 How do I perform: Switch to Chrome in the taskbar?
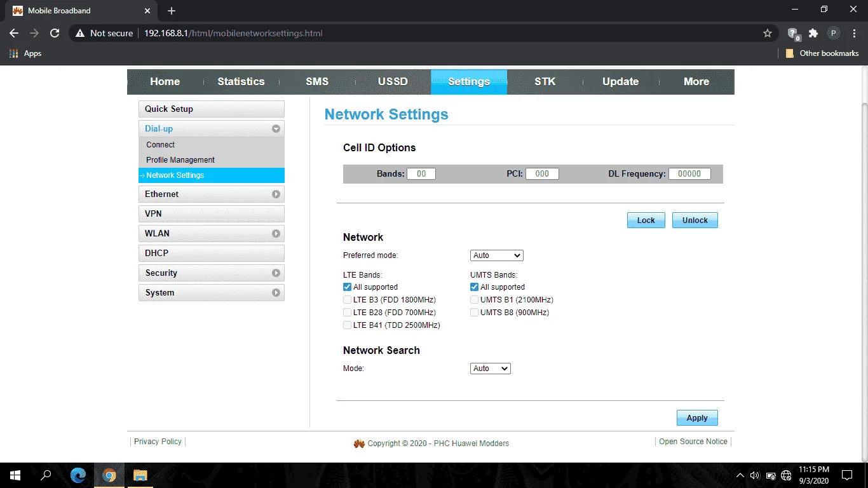109,475
